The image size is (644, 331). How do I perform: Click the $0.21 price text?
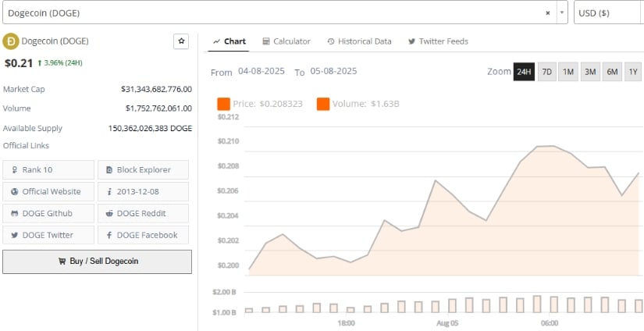click(19, 63)
